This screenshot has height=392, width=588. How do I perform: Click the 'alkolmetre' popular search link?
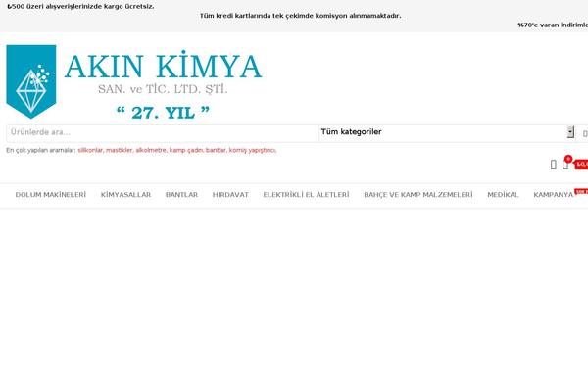(x=151, y=150)
